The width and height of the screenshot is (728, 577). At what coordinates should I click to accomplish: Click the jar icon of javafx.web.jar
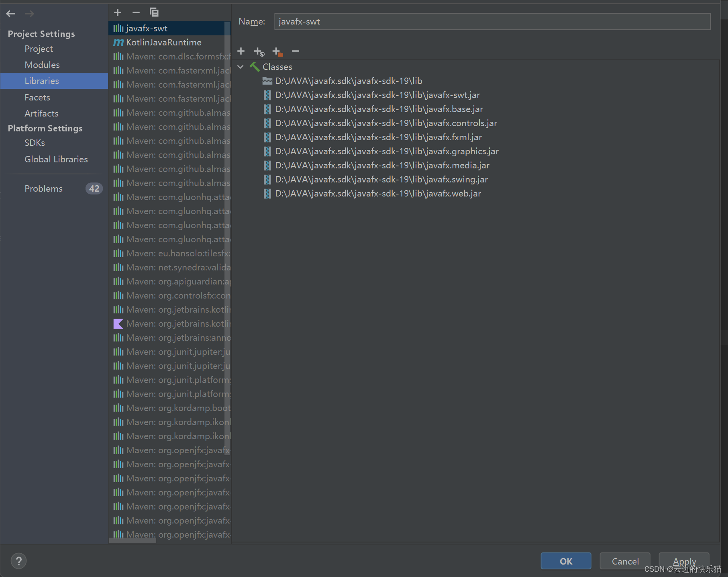(x=267, y=194)
